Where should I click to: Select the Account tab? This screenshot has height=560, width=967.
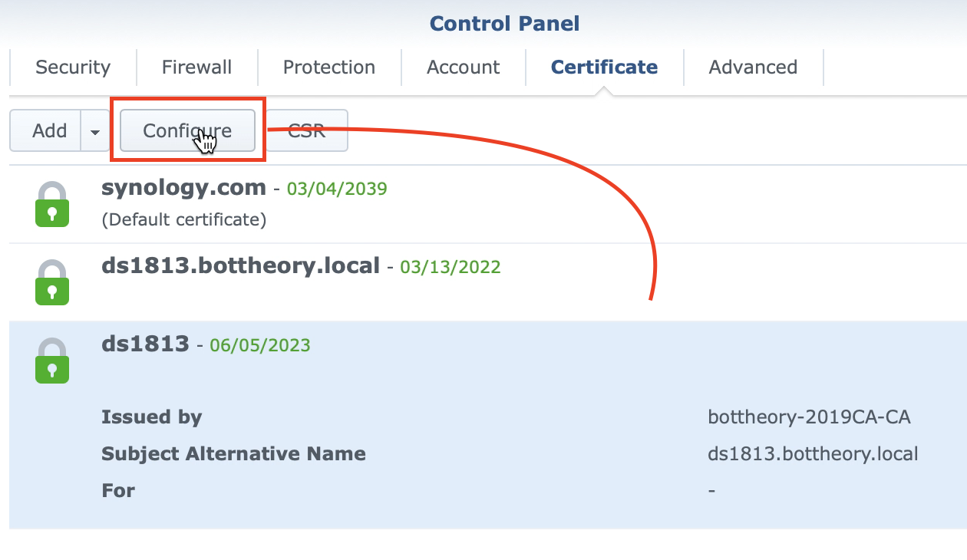click(x=463, y=68)
